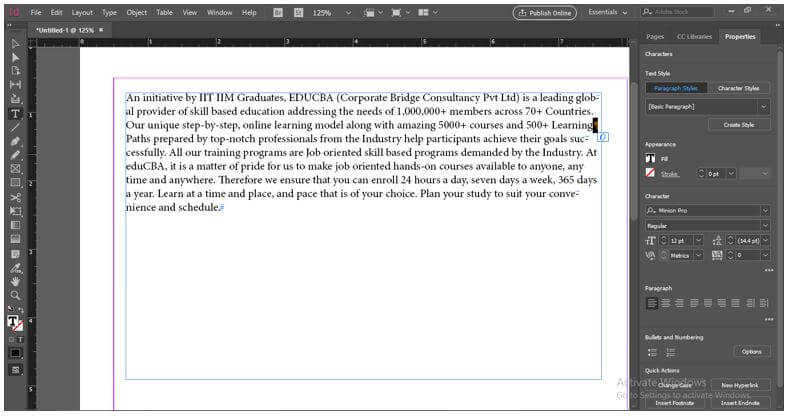Click the Character section more options ellipsis

tap(768, 270)
